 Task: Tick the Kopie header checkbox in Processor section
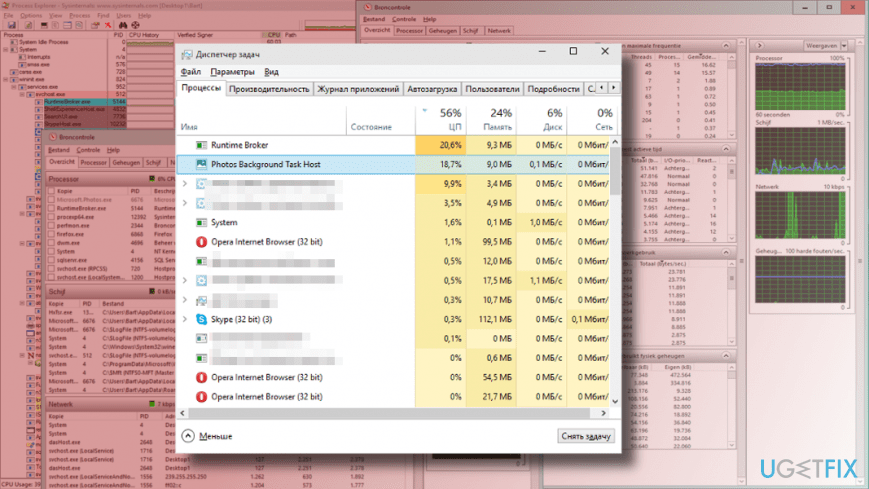pos(52,191)
